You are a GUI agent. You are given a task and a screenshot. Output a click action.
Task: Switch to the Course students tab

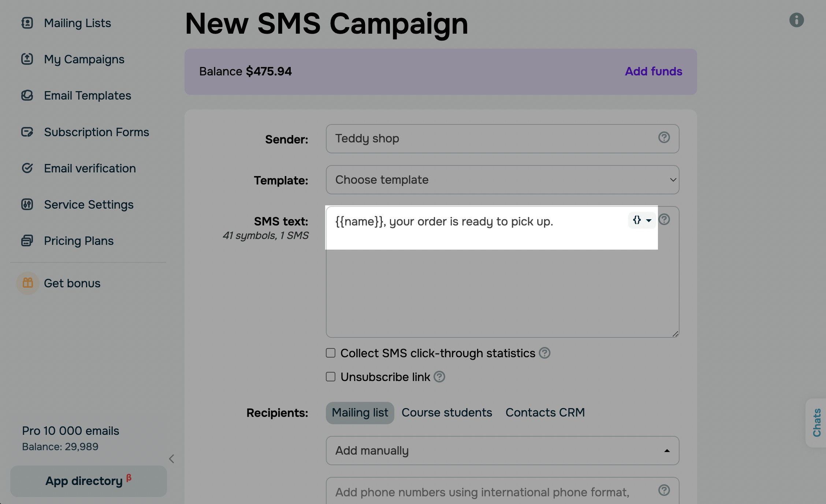[447, 412]
